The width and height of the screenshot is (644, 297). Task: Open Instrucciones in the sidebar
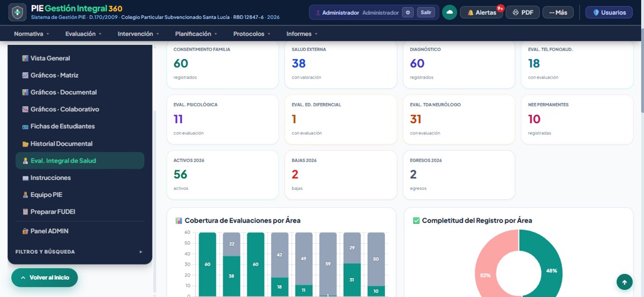(80, 178)
